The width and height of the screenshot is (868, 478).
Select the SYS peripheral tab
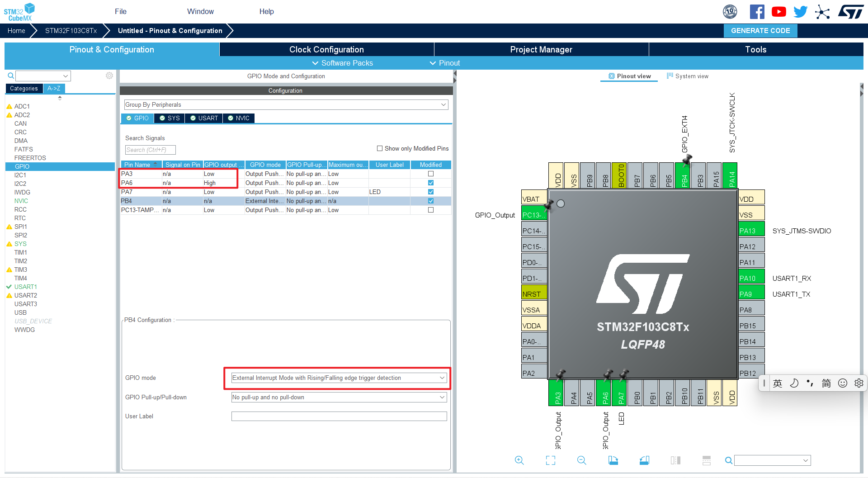(x=170, y=118)
